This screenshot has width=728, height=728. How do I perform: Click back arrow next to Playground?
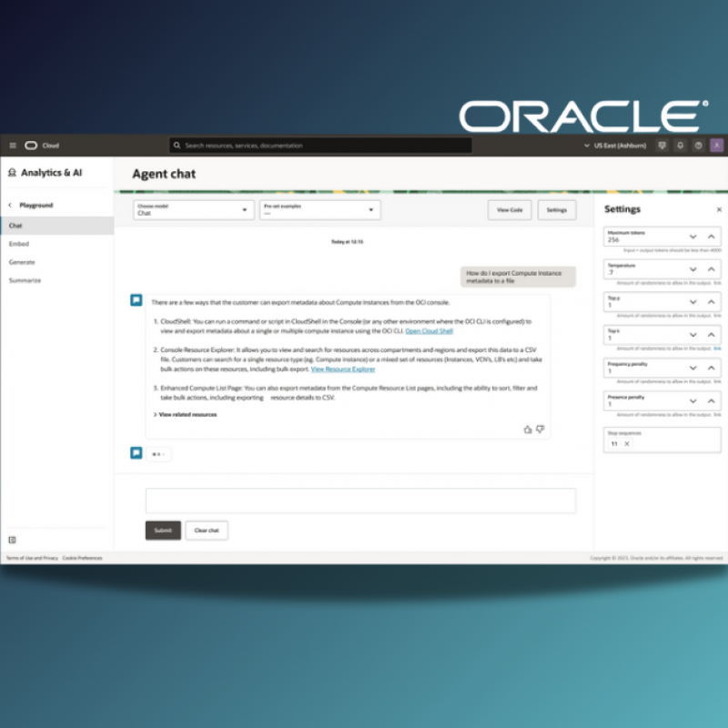coord(10,206)
